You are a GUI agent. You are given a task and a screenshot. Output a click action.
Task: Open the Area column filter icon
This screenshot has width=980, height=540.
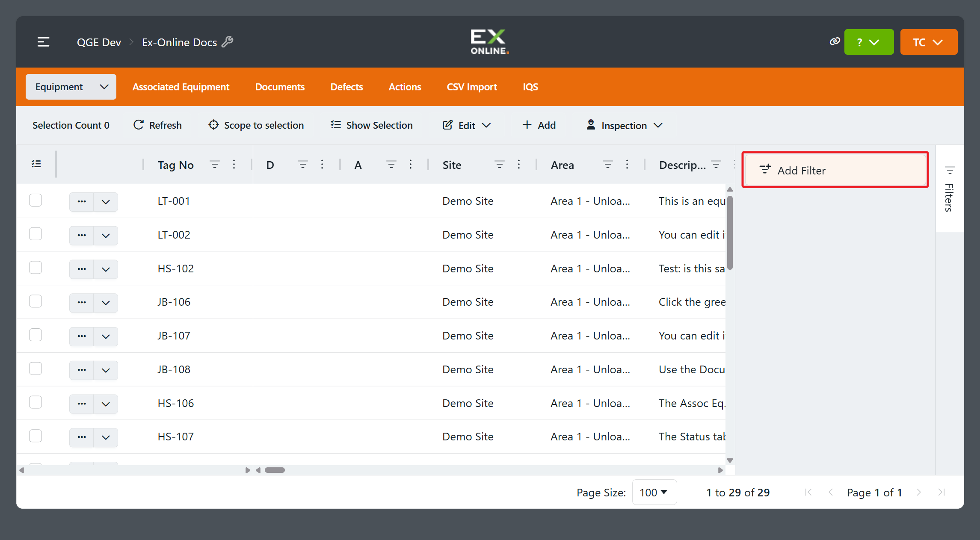point(608,165)
